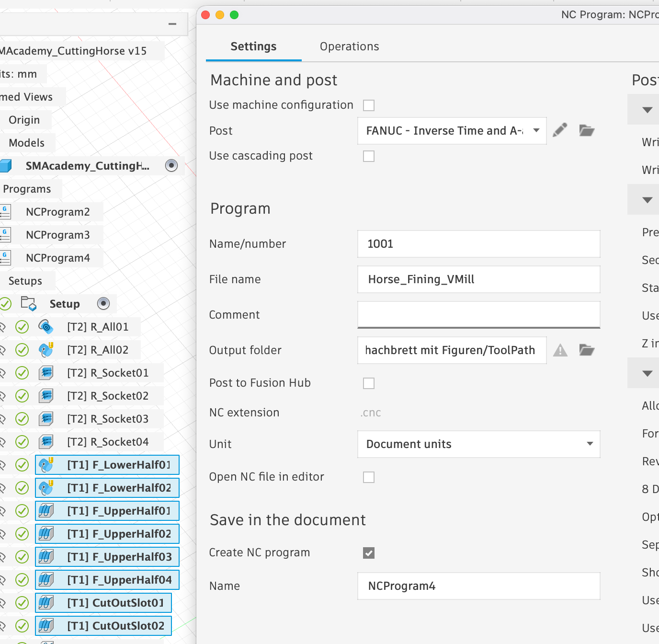Screen dimensions: 659x644
Task: Browse output folder with the folder icon
Action: coord(587,350)
